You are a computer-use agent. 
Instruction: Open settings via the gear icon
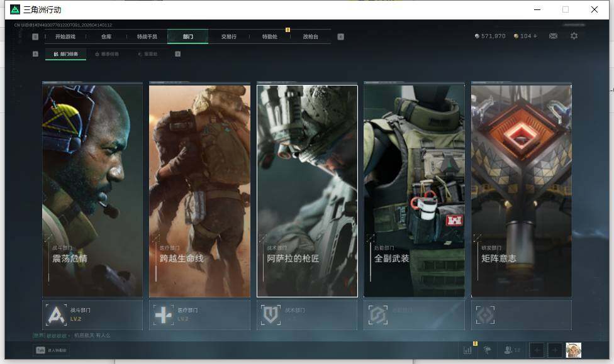[574, 36]
